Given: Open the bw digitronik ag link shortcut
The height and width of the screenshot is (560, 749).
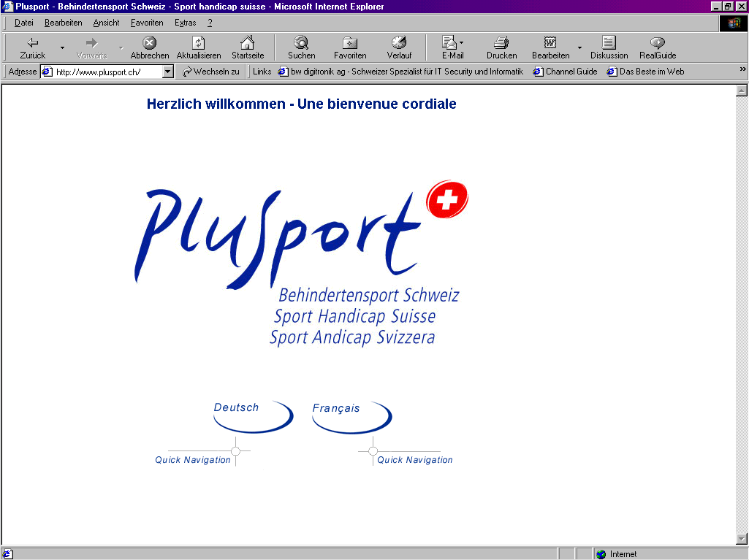Looking at the screenshot, I should [x=400, y=72].
